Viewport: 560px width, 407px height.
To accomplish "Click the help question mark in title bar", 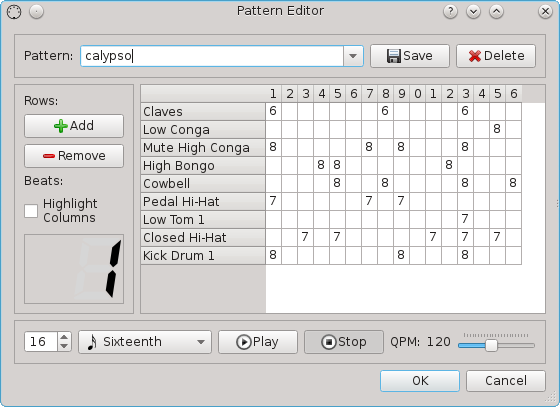I will pos(450,12).
